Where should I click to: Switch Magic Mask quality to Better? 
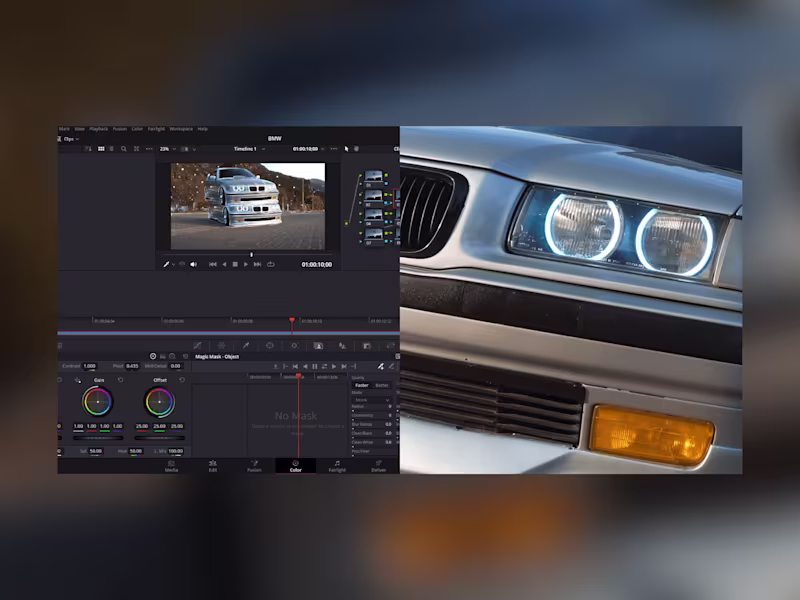[x=382, y=383]
